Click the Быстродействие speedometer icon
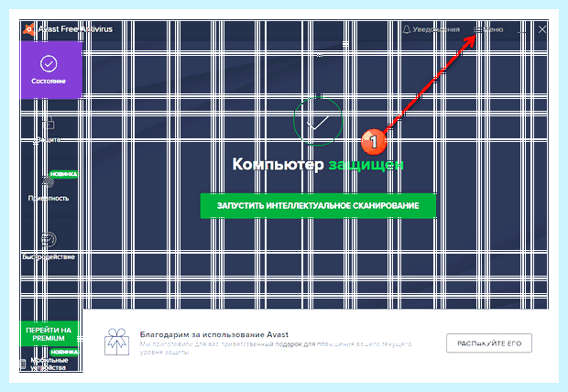568x392 pixels. [49, 239]
